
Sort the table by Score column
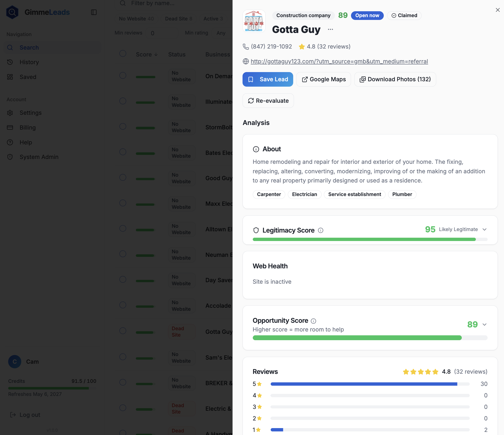click(x=147, y=54)
